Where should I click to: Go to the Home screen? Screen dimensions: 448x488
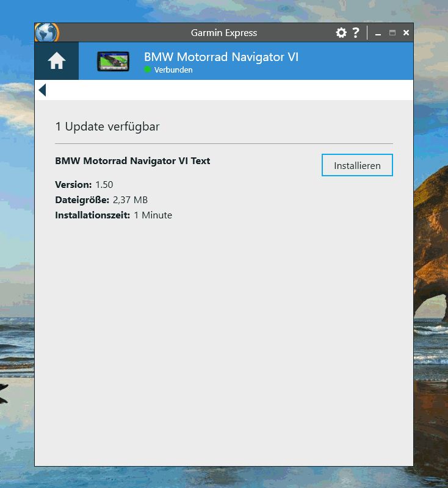(57, 61)
